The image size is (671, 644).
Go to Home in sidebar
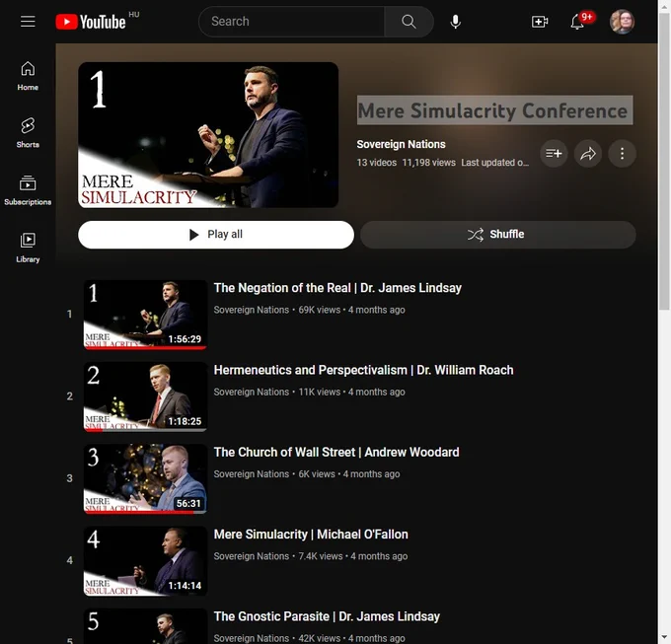coord(28,76)
